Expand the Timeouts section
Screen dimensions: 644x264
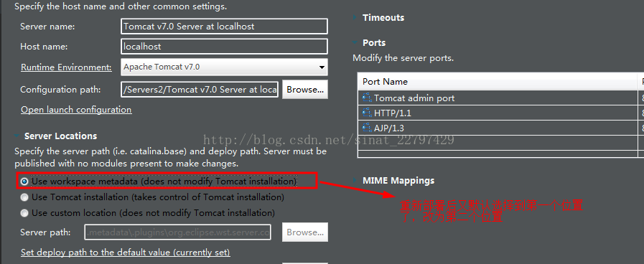355,18
